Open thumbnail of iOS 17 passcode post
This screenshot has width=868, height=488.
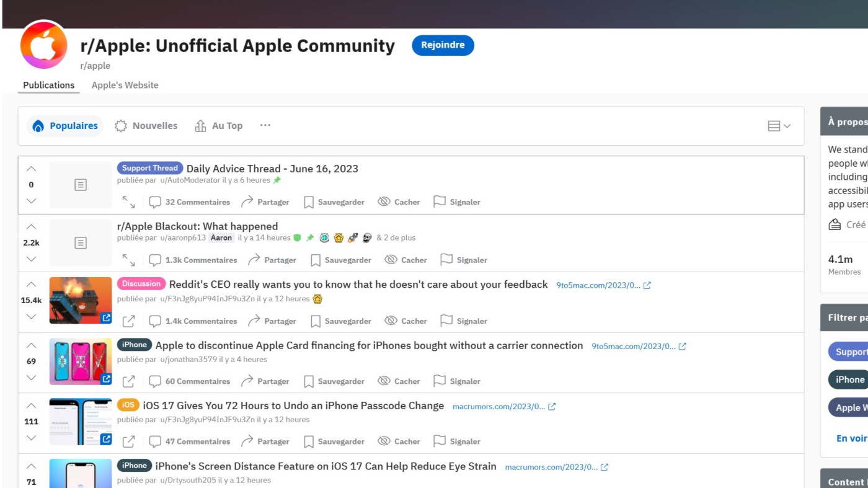click(x=81, y=422)
